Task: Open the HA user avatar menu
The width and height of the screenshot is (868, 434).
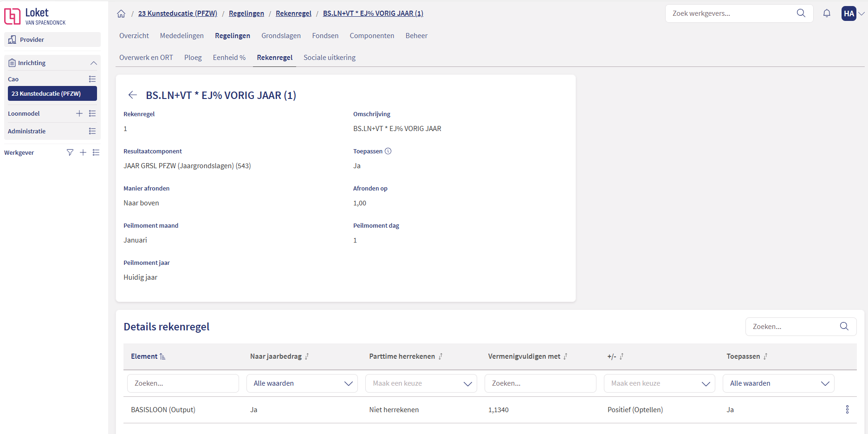Action: click(849, 13)
